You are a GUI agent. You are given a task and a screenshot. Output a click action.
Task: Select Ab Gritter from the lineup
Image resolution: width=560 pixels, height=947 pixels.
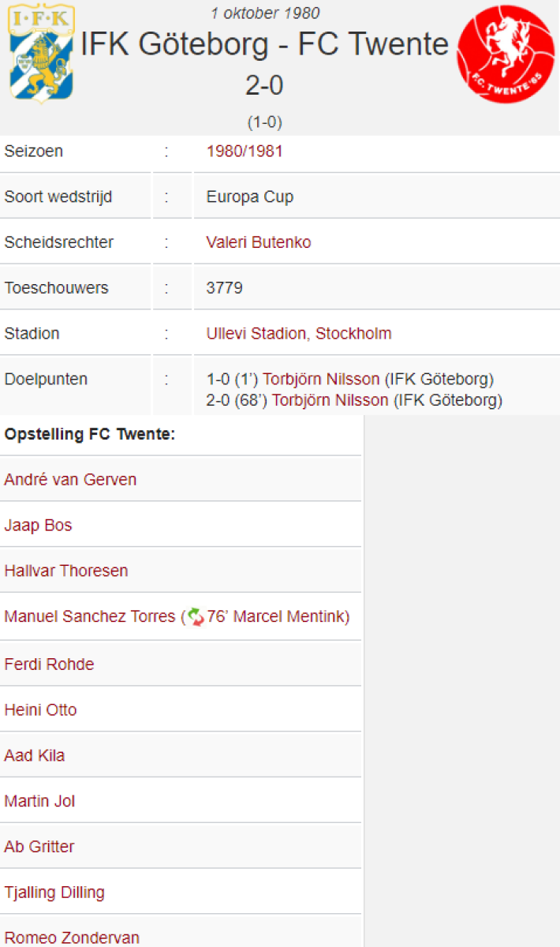tap(39, 847)
